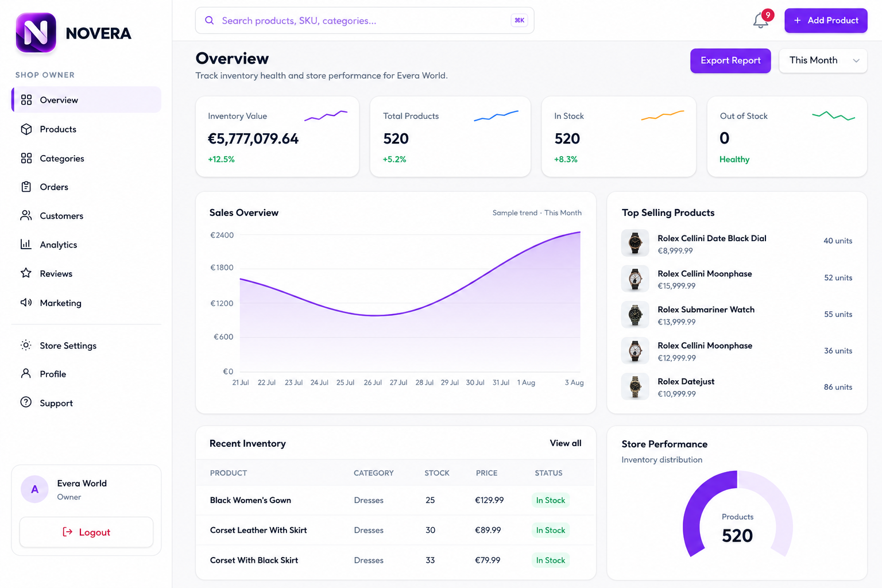This screenshot has height=588, width=882.
Task: Click In Stock badge for Corset Leather With Skirt
Action: tap(551, 530)
